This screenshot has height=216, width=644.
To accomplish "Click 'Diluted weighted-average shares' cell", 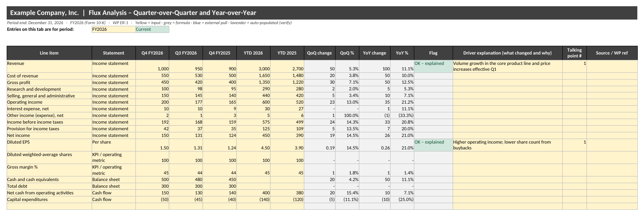I will click(x=49, y=158).
